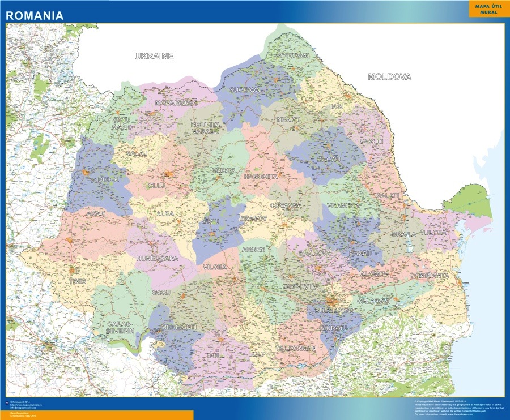Open the www.mapasmurales.es footer link
This screenshot has width=510, height=420.
click(x=25, y=405)
